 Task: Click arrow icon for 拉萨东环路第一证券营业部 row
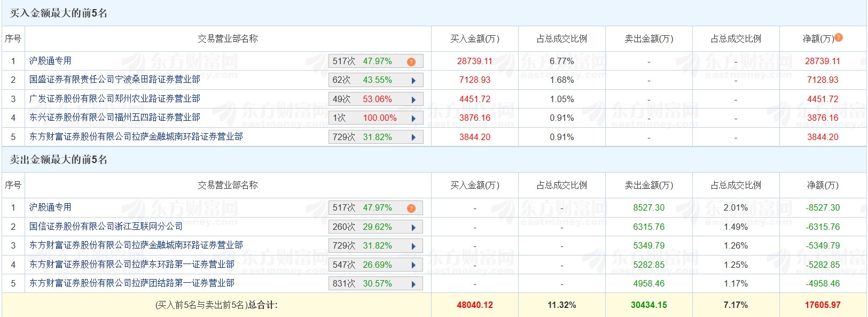click(413, 266)
